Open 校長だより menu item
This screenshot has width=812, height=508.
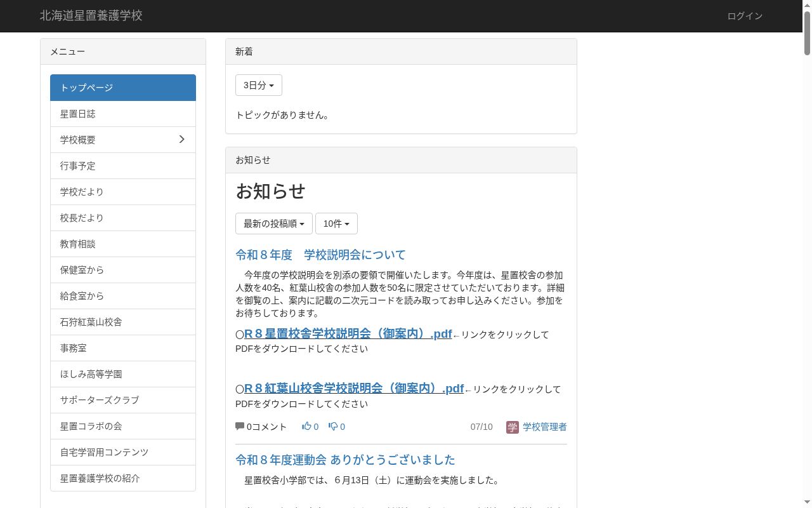[x=123, y=218]
